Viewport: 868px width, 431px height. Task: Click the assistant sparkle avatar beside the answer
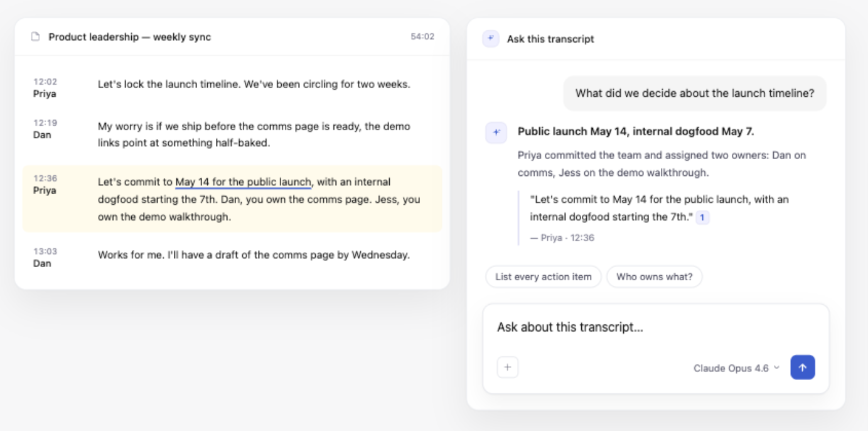pos(496,133)
